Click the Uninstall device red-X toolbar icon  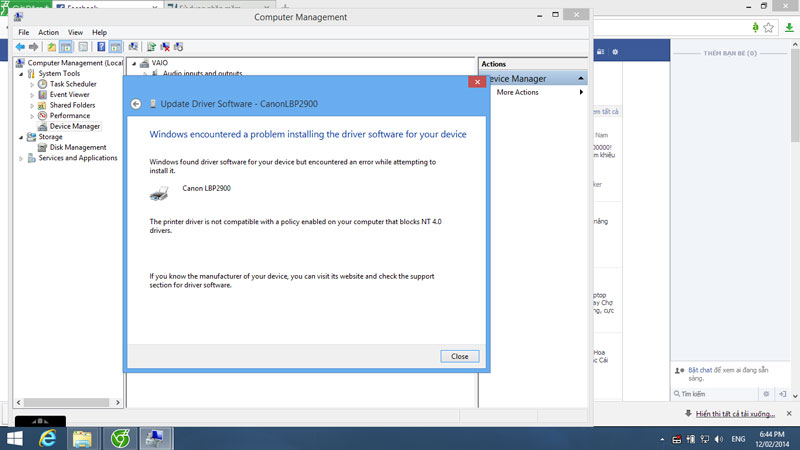click(165, 47)
